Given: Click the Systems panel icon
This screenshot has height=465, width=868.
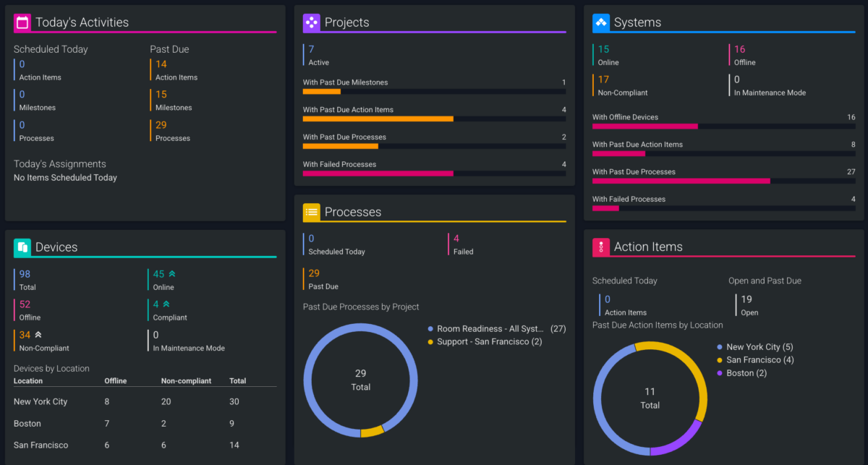Looking at the screenshot, I should pos(601,22).
